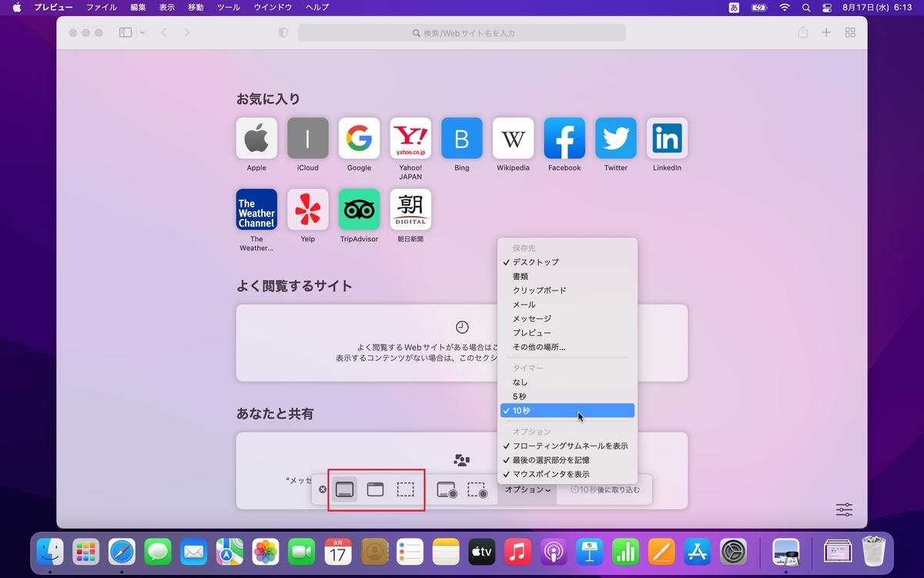Set save location to メッセージ
Image resolution: width=924 pixels, height=578 pixels.
(x=567, y=318)
